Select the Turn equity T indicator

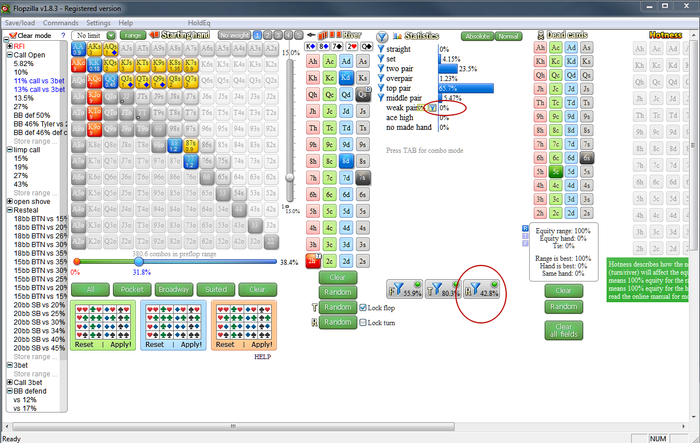(525, 236)
